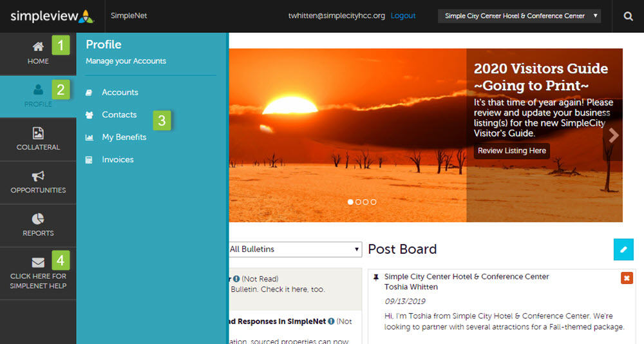Click the Logout link
The width and height of the screenshot is (644, 344).
coord(403,15)
